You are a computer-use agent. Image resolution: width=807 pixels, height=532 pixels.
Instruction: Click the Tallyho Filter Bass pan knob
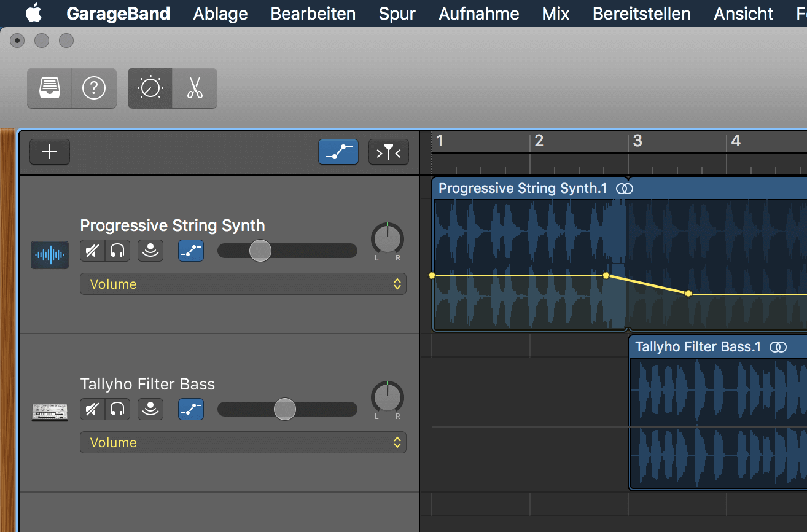388,397
